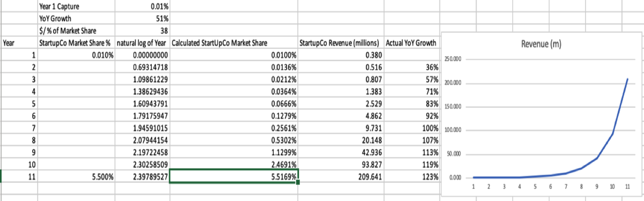
Task: Select the revenue cell 4.862
Action: coord(341,116)
